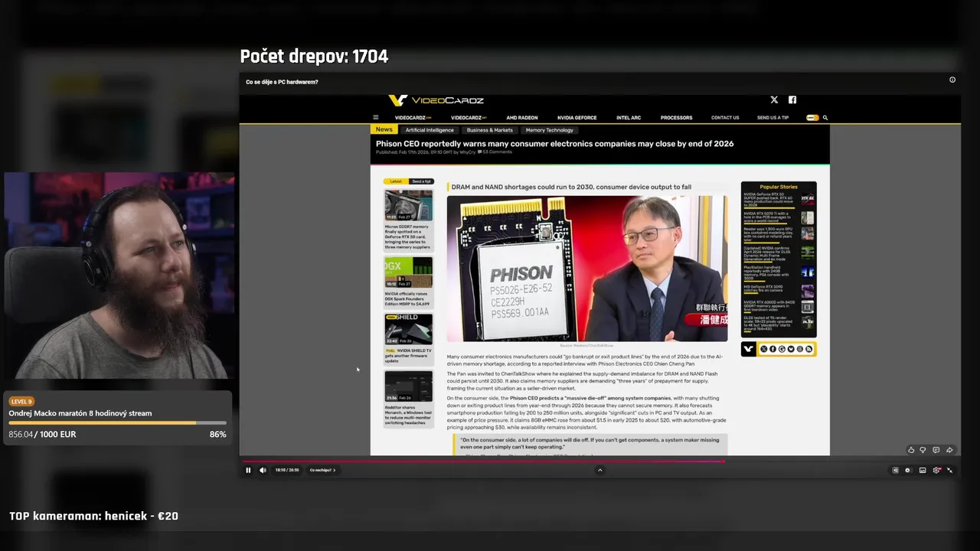The height and width of the screenshot is (551, 980).
Task: Mute the video with the speaker icon
Action: click(263, 470)
